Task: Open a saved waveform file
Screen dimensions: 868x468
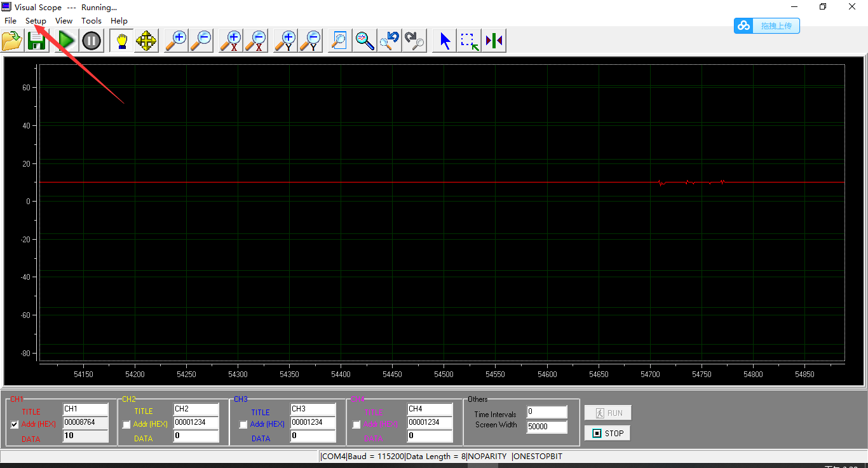Action: pos(11,40)
